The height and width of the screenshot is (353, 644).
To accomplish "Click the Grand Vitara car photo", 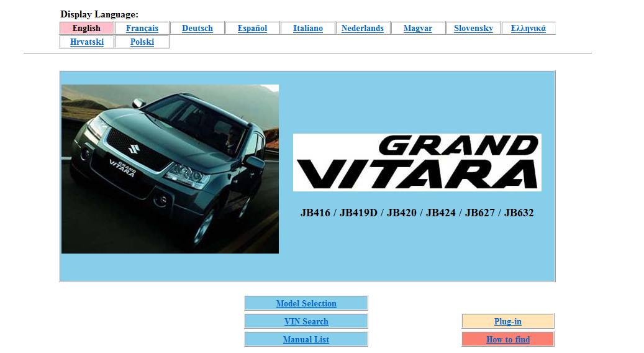I will 170,169.
